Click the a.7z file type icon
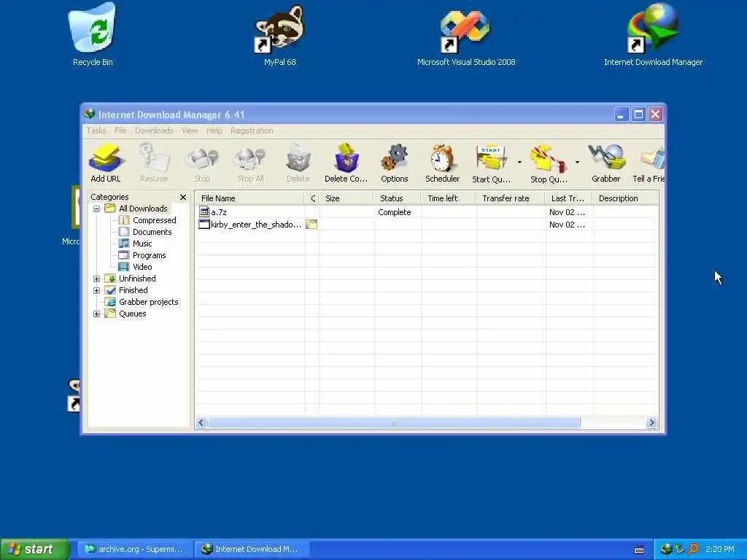747x560 pixels. point(204,212)
